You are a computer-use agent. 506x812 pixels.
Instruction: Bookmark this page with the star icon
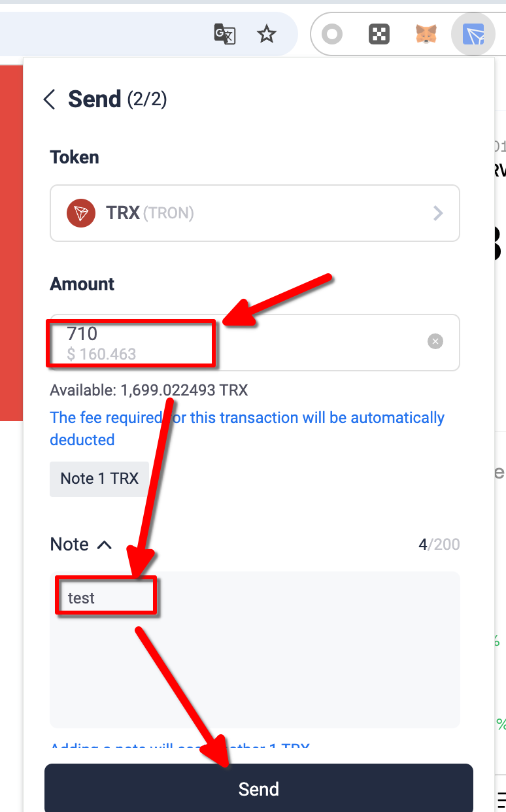click(x=266, y=34)
